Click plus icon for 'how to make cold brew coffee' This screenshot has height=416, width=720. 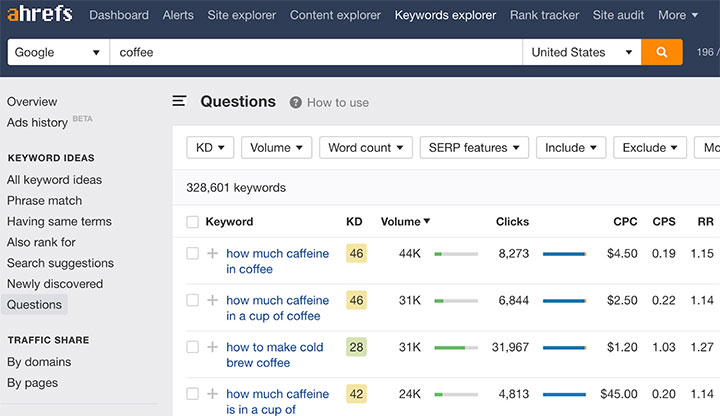(x=212, y=347)
